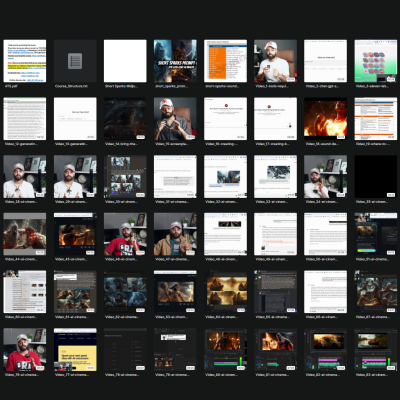Viewport: 400px width, 400px height.
Task: Select the Course_Structure.txt file icon
Action: point(75,61)
